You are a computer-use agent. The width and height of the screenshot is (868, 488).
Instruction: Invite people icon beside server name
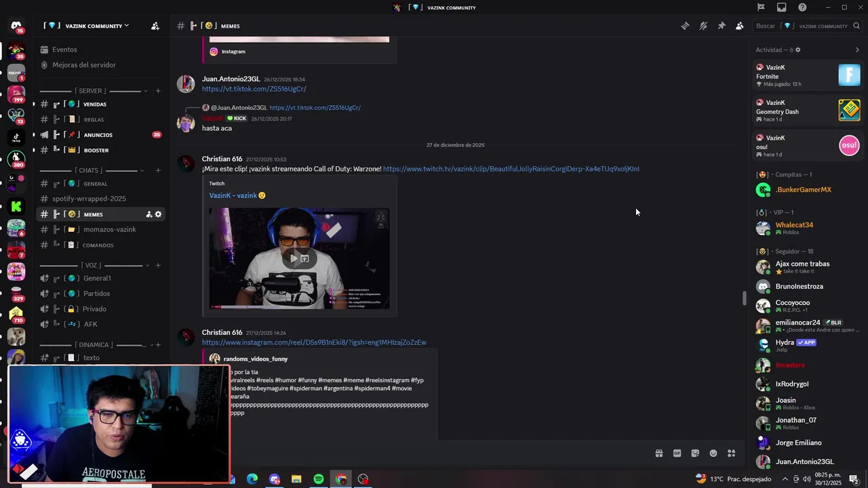tap(155, 26)
